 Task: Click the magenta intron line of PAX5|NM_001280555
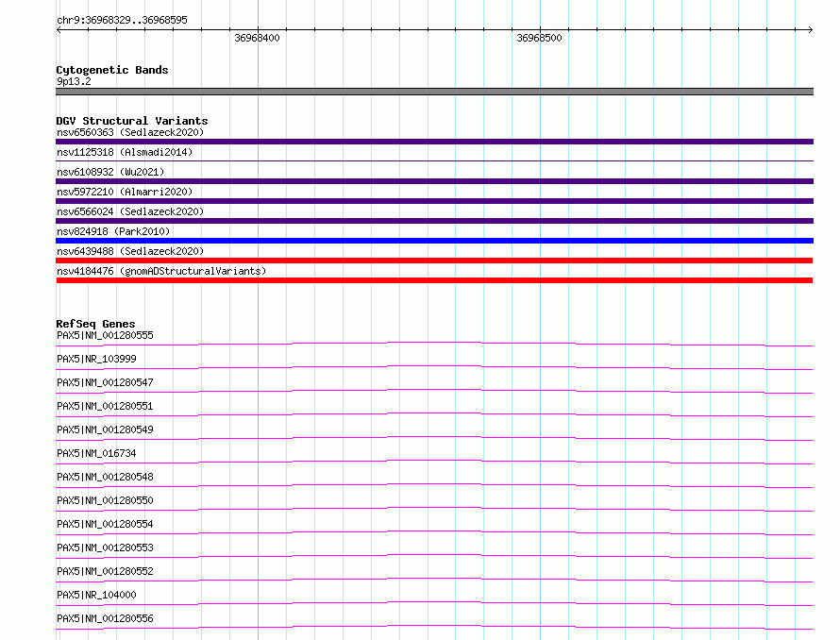[434, 342]
